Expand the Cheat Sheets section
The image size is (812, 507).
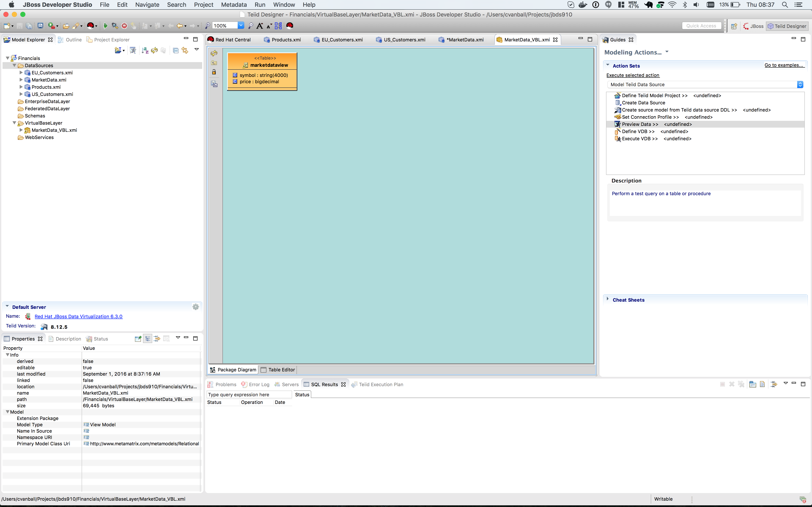tap(607, 299)
